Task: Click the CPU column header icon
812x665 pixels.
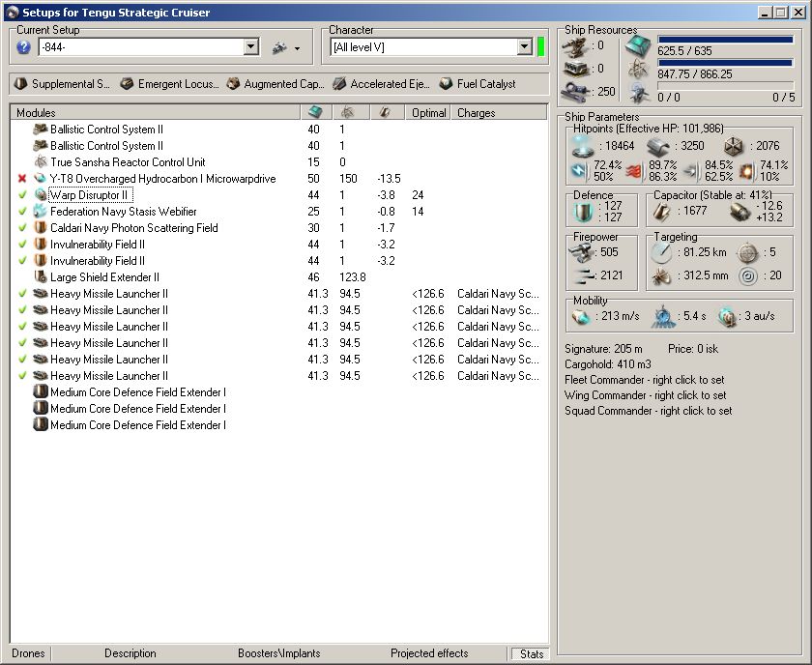Action: 314,113
